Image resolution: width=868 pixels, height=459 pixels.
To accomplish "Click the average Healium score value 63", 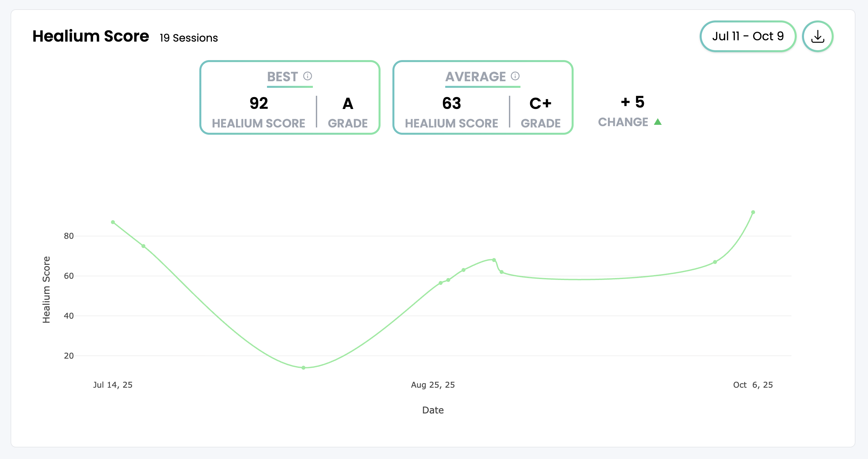I will click(x=451, y=103).
